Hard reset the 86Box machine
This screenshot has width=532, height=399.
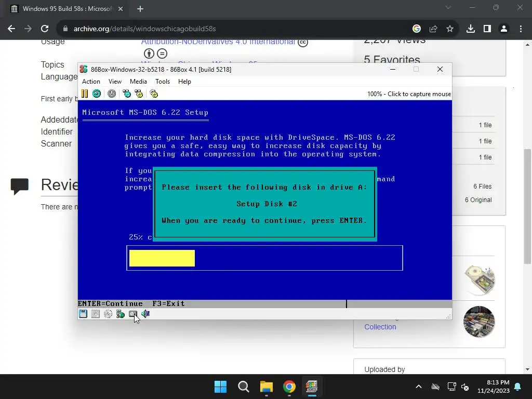click(97, 94)
